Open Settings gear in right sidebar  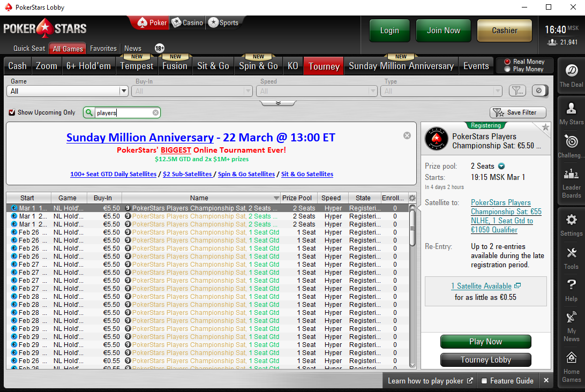pyautogui.click(x=571, y=225)
